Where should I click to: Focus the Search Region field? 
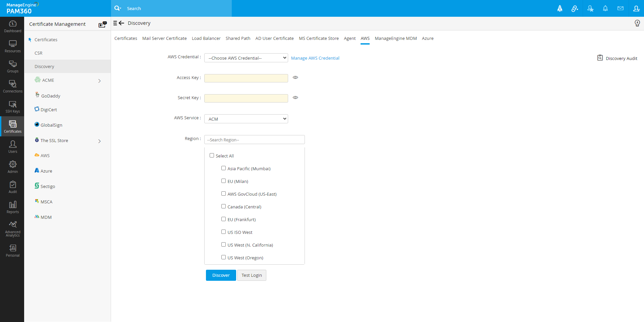click(x=255, y=140)
